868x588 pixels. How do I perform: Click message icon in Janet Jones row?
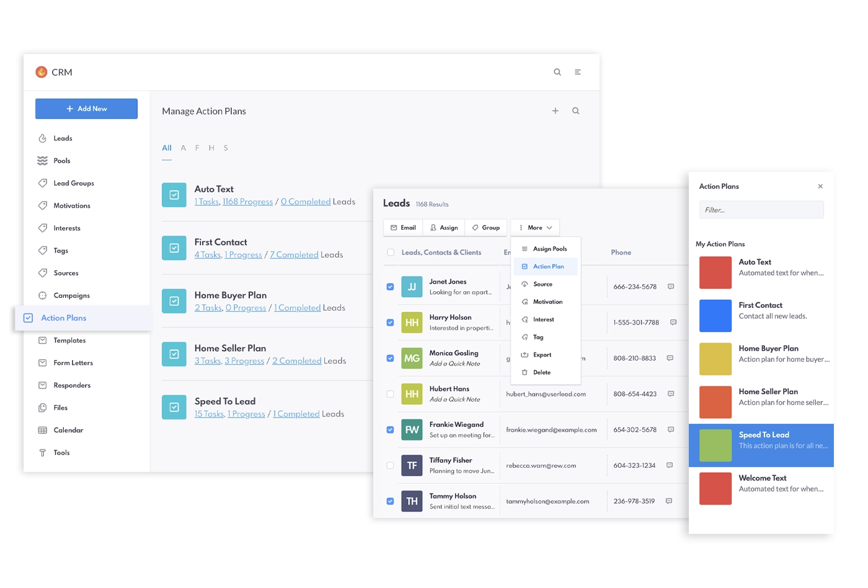(671, 287)
